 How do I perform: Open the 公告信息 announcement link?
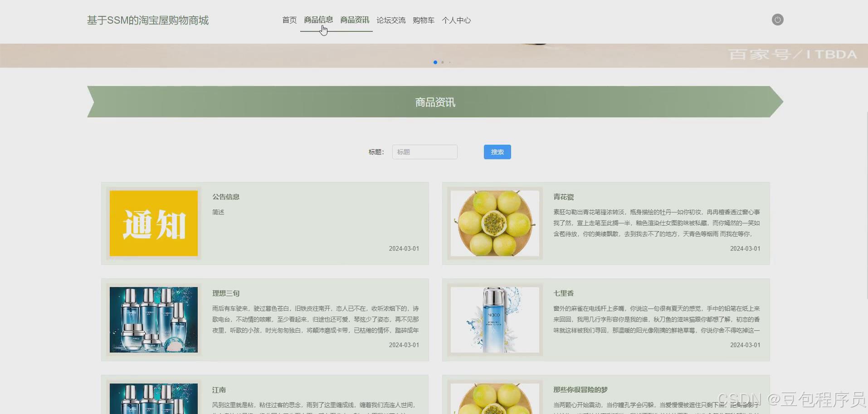tap(225, 197)
